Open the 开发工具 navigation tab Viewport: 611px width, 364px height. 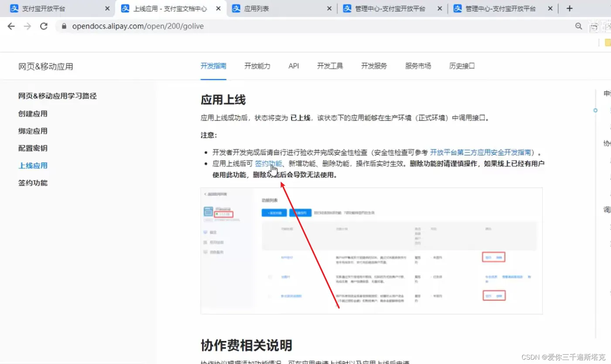(330, 66)
